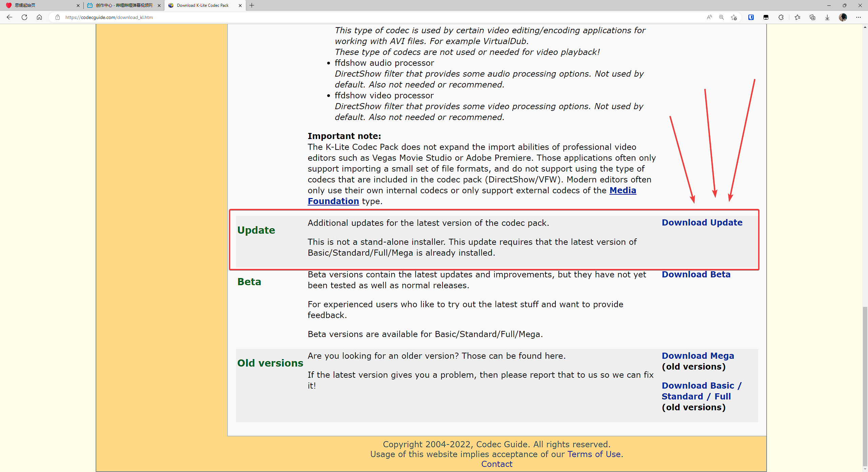868x472 pixels.
Task: Click 'Additional updates for the latest version' text
Action: pos(428,223)
